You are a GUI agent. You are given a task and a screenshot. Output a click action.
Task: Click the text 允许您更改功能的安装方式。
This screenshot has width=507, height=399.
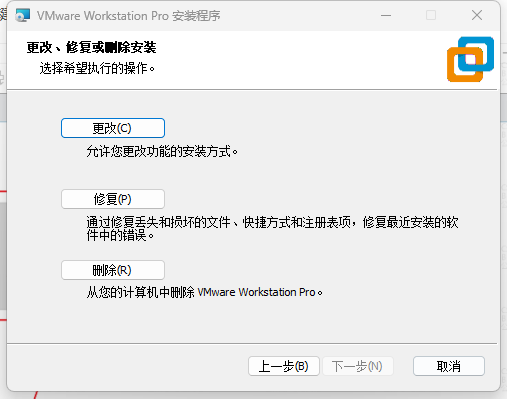click(162, 151)
